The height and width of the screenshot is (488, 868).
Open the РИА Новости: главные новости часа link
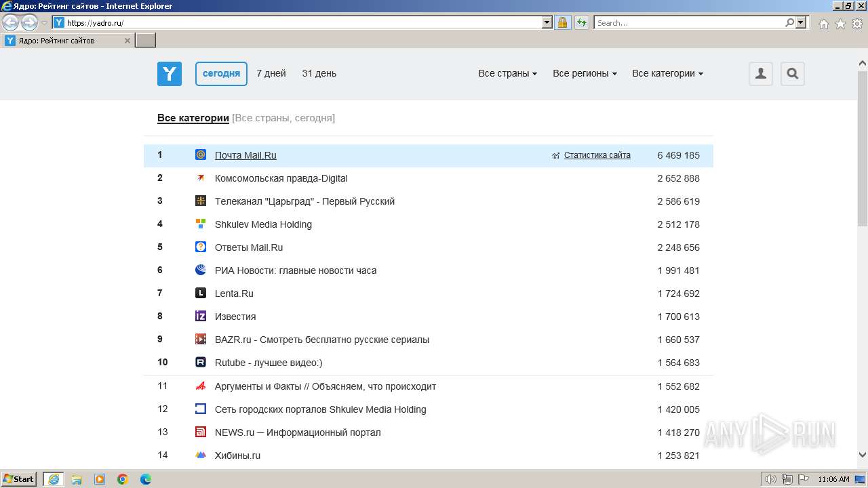coord(296,270)
